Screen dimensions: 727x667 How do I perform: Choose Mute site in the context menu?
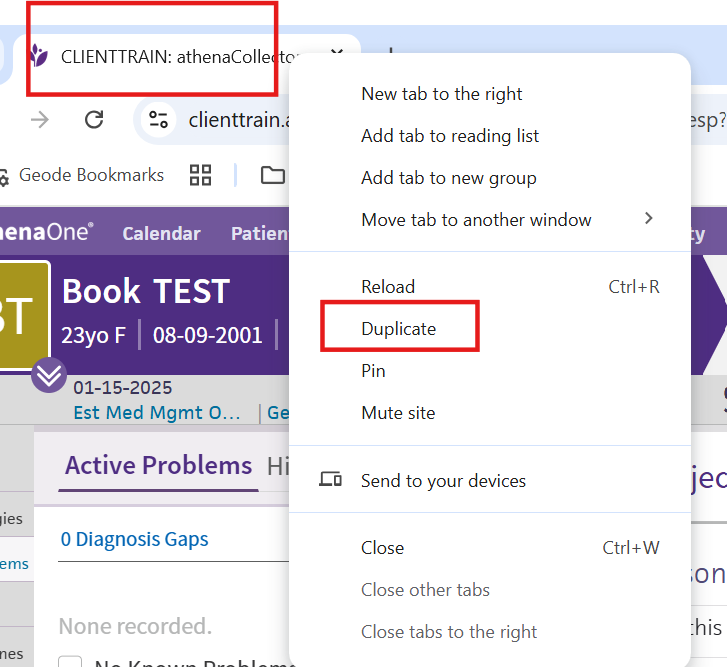[490, 413]
